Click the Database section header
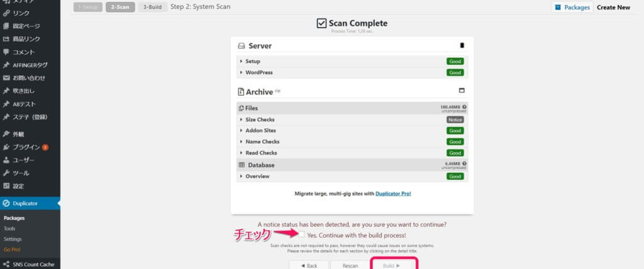Image resolution: width=644 pixels, height=269 pixels. click(352, 165)
